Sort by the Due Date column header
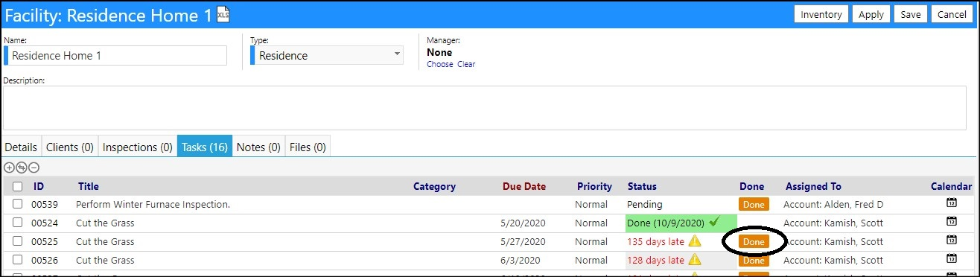The image size is (980, 277). tap(524, 187)
